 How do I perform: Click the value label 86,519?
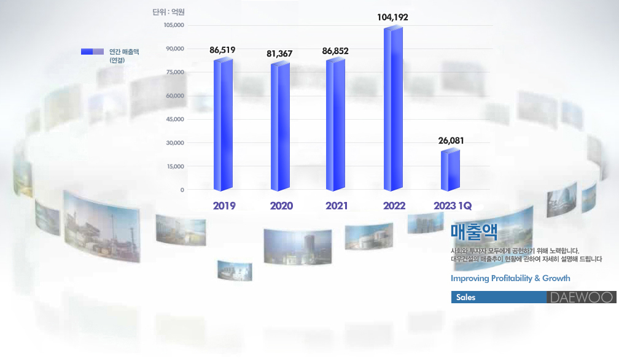222,50
